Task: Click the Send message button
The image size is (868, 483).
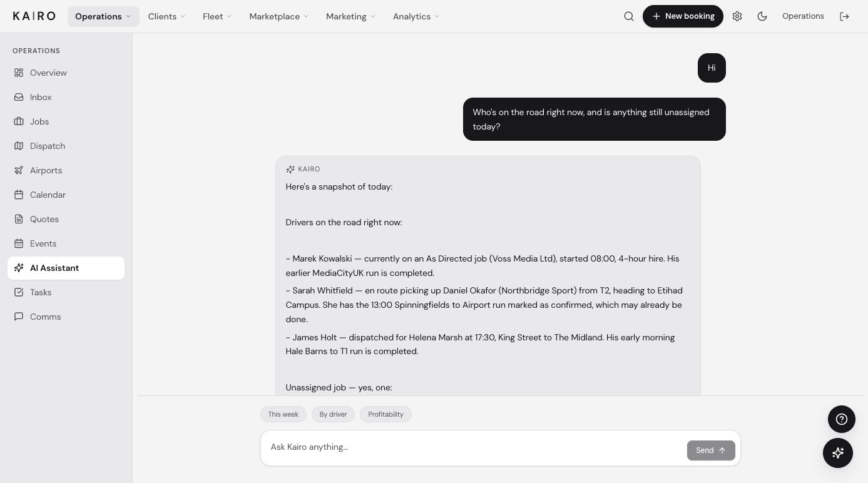Action: [711, 450]
